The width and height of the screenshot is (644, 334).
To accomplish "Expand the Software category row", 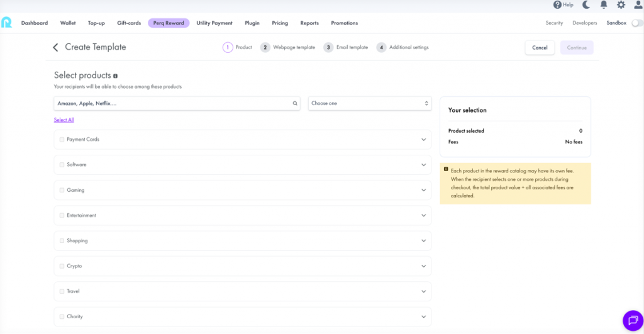I will click(x=423, y=165).
